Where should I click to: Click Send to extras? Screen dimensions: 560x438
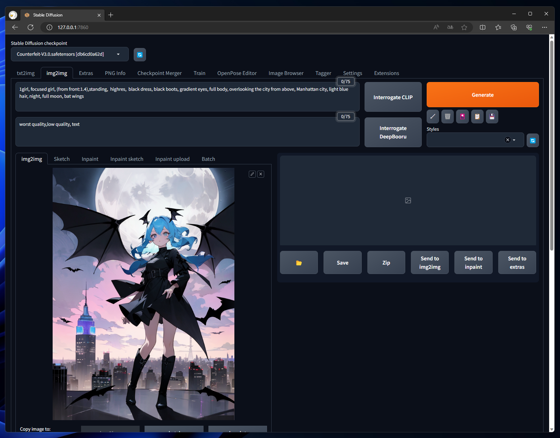coord(517,263)
